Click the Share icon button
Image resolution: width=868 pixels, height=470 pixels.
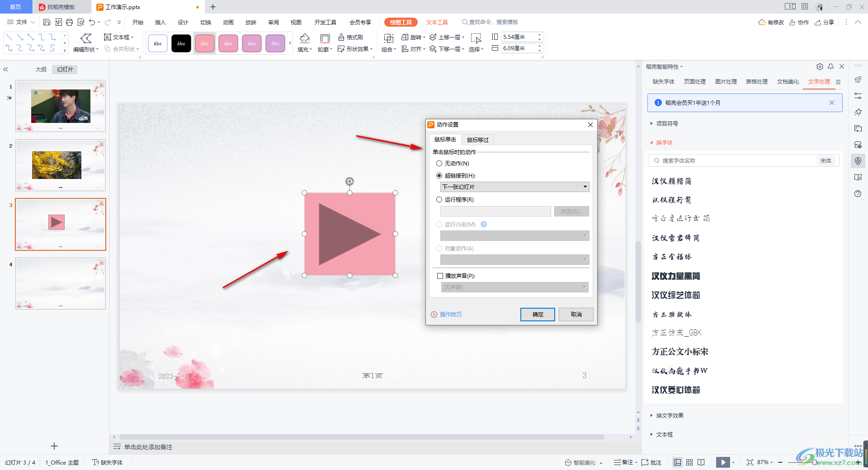pos(824,22)
